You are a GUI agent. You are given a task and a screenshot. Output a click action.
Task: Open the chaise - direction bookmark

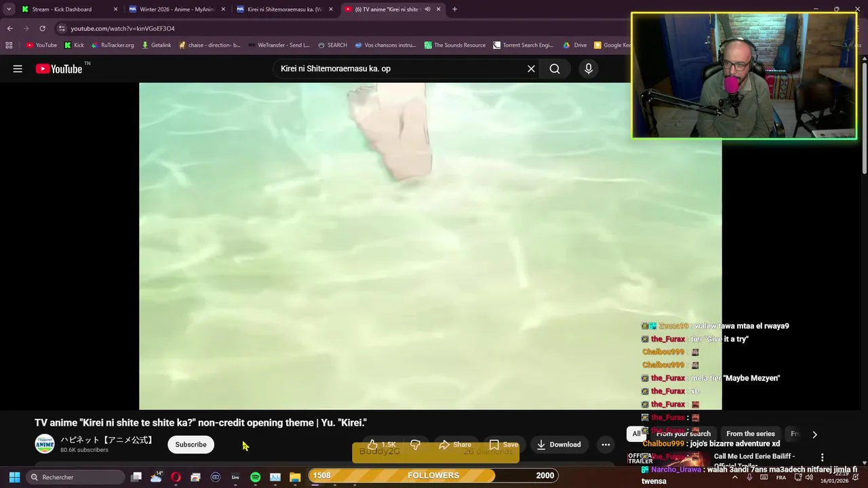coord(210,45)
